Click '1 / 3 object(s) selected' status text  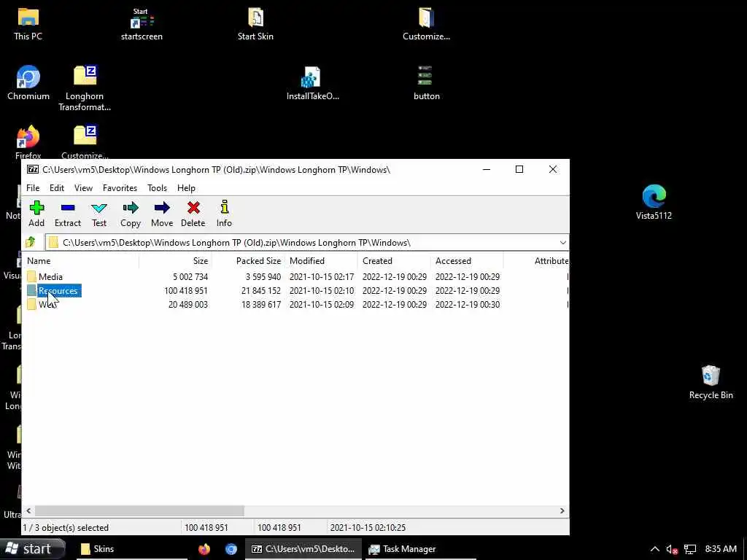tap(66, 528)
